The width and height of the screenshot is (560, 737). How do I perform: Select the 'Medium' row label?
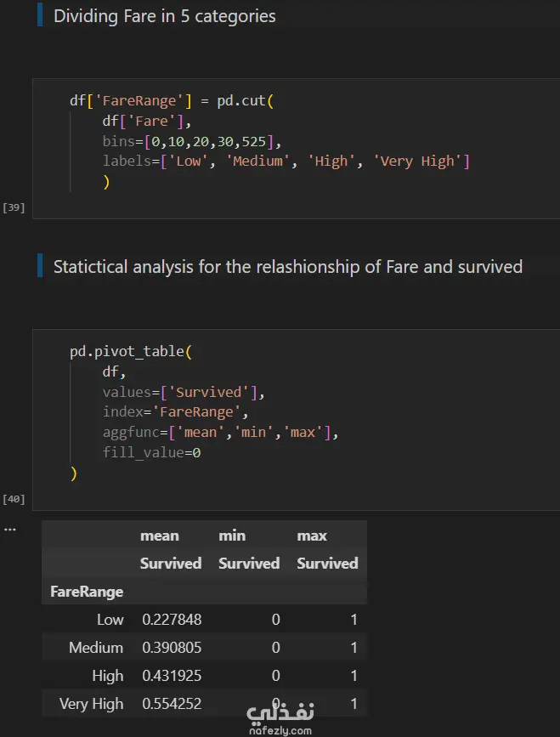(x=96, y=648)
